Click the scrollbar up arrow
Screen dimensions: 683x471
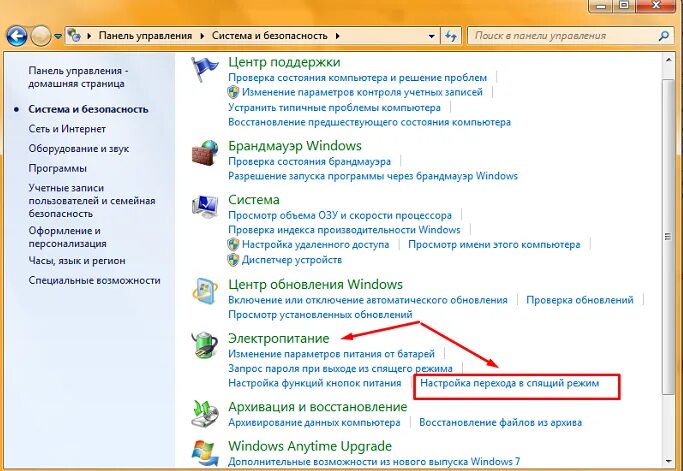pos(668,61)
